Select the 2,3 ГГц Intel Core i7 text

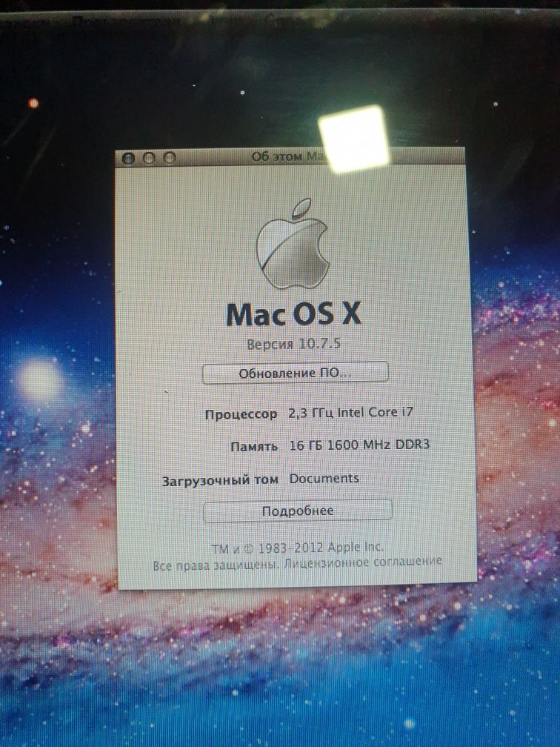pyautogui.click(x=350, y=413)
